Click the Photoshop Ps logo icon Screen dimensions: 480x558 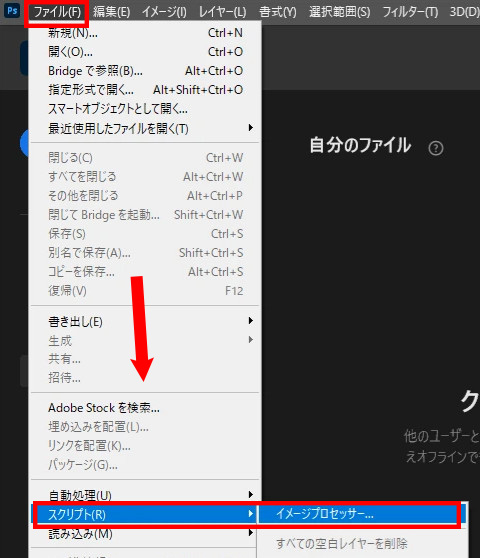[12, 11]
